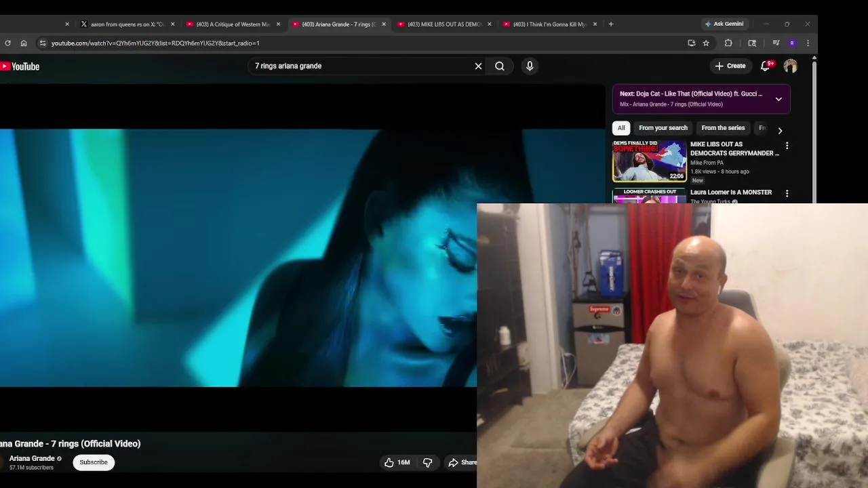Open MIKE LIBS OUT AS DEMOCRATS video title

click(734, 148)
